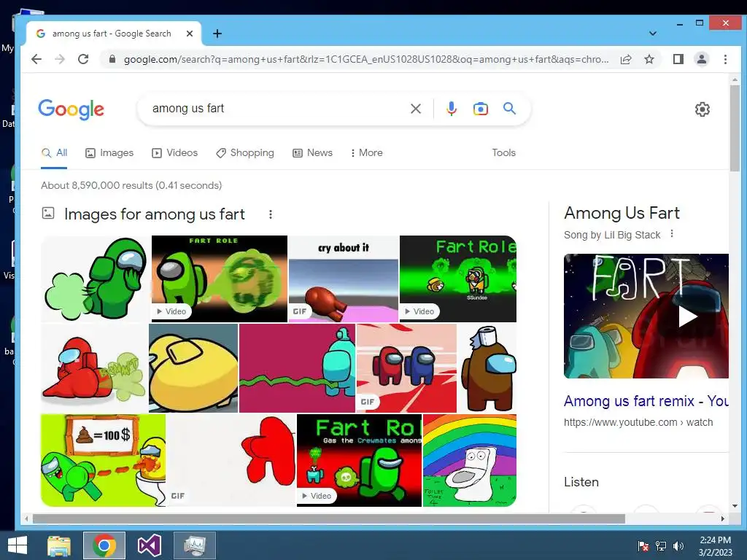Bookmark this page with the star icon
Screen dimensions: 747x560
click(x=649, y=59)
